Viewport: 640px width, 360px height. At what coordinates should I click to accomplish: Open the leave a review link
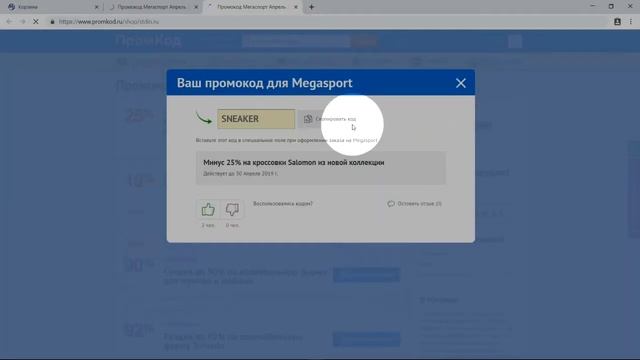click(414, 203)
